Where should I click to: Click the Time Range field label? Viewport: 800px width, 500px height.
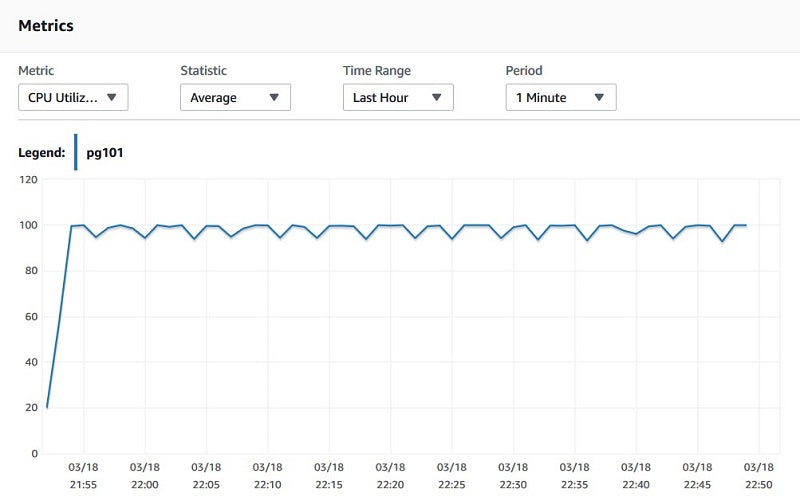click(377, 71)
